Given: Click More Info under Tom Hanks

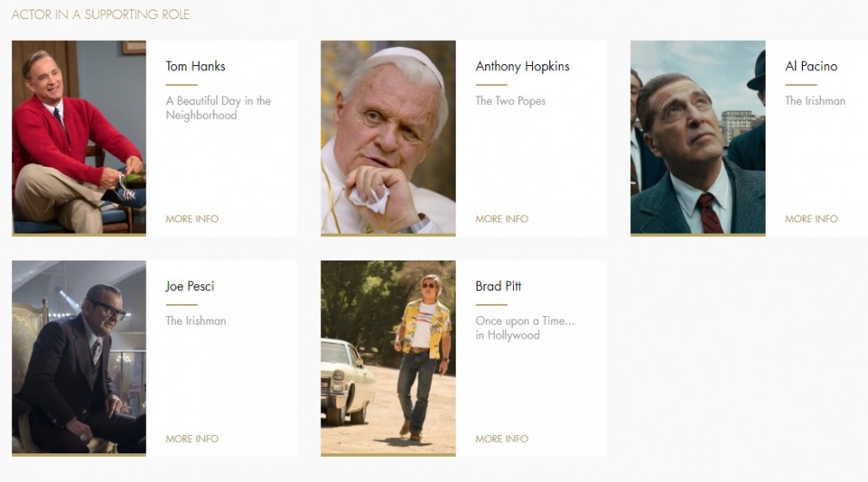Looking at the screenshot, I should coord(192,219).
